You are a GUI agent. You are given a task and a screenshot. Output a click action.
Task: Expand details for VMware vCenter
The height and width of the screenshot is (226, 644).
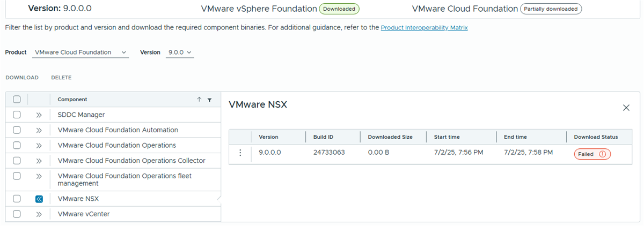tap(39, 214)
